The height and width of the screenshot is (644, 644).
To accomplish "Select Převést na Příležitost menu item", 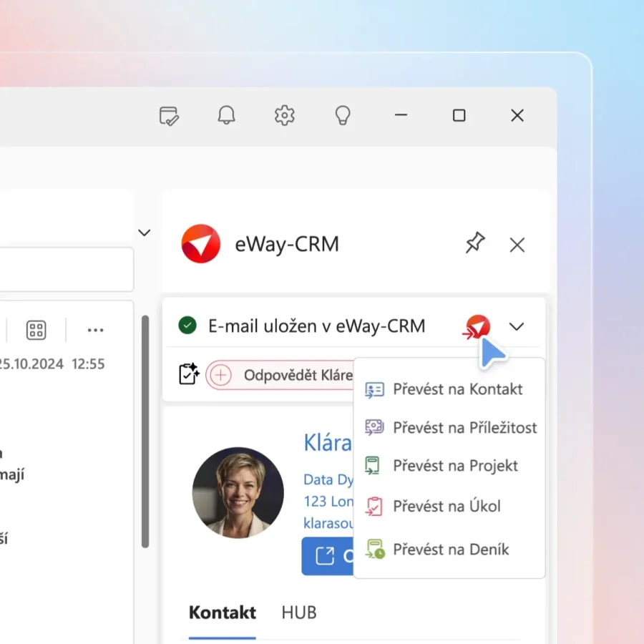I will (449, 428).
